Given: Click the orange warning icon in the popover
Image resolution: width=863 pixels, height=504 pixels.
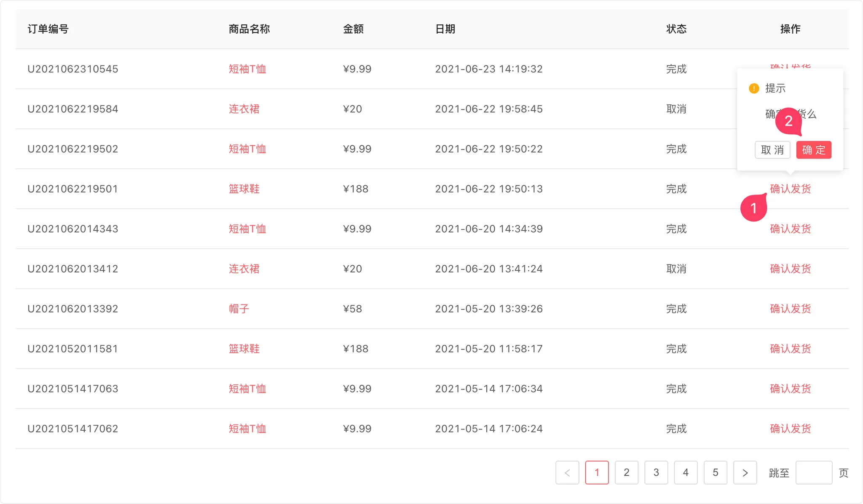Looking at the screenshot, I should [x=754, y=88].
